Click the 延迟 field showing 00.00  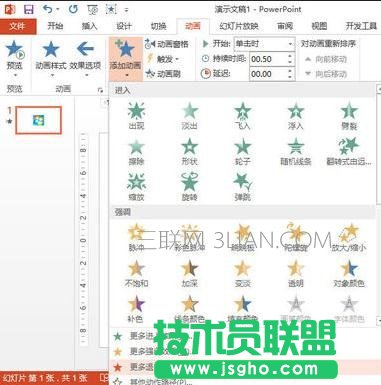point(268,74)
